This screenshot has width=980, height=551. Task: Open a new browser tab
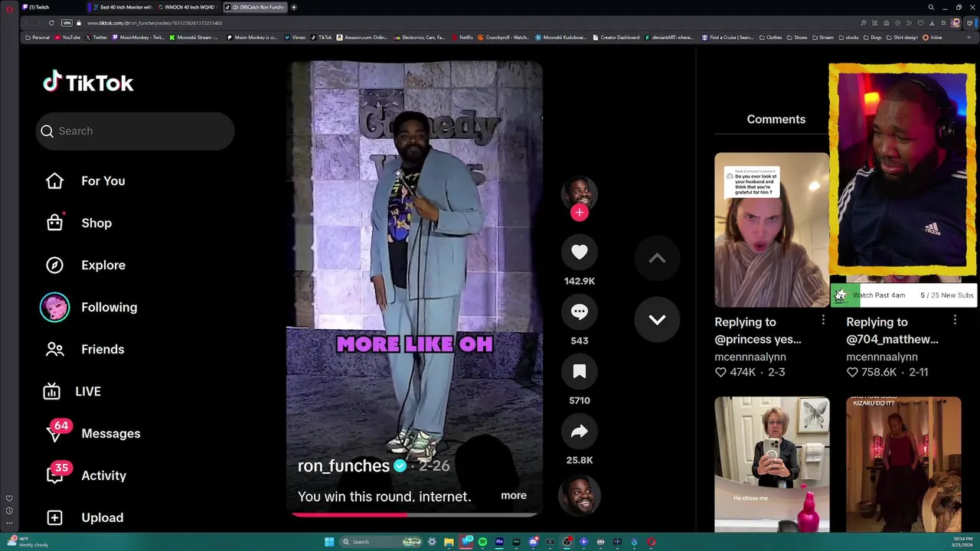[x=294, y=7]
